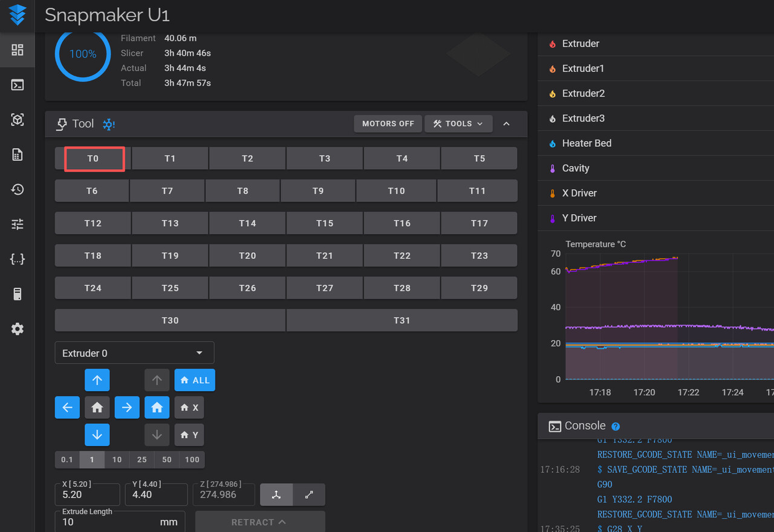Screen dimensions: 774x532
Task: Open the System page sidebar icon
Action: (x=18, y=294)
